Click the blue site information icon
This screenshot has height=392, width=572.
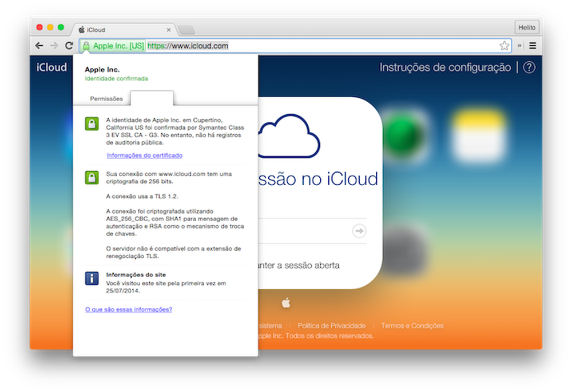[92, 278]
